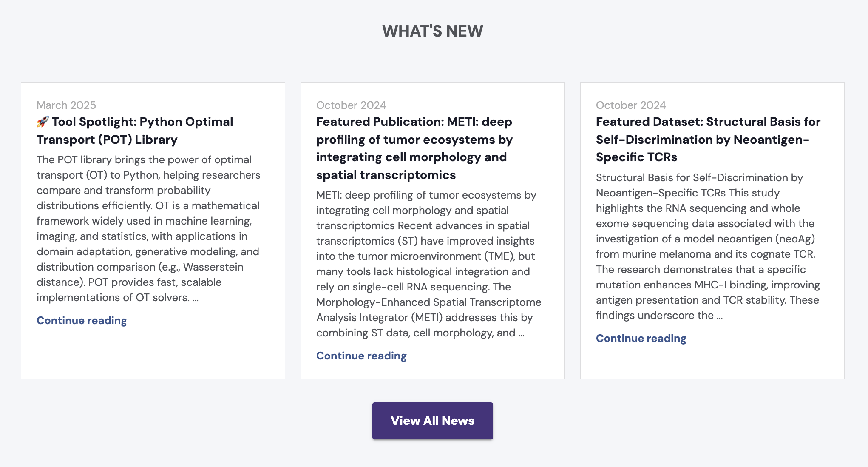868x467 pixels.
Task: Click the METI article excerpt paragraph
Action: (428, 264)
